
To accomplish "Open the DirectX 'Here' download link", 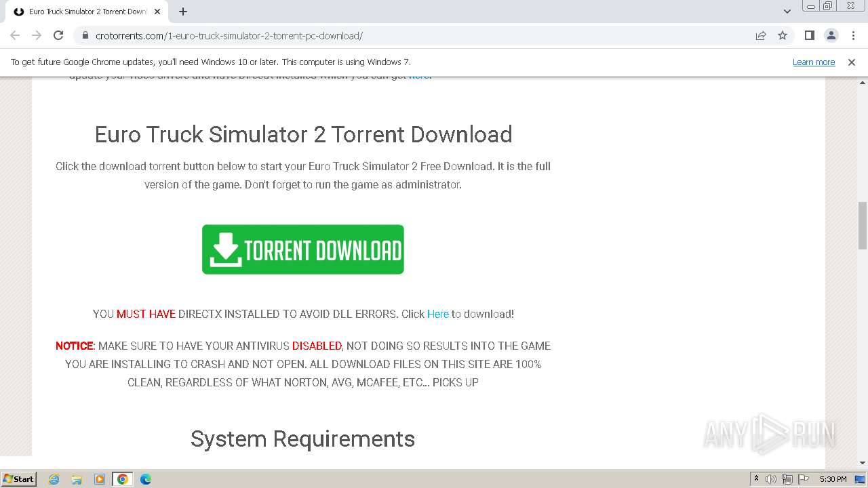I will tap(438, 314).
